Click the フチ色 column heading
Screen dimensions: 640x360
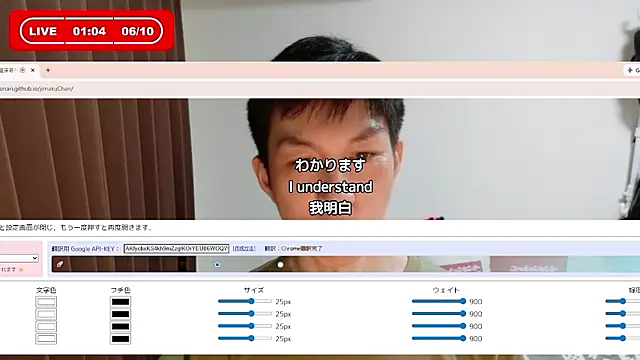click(120, 290)
